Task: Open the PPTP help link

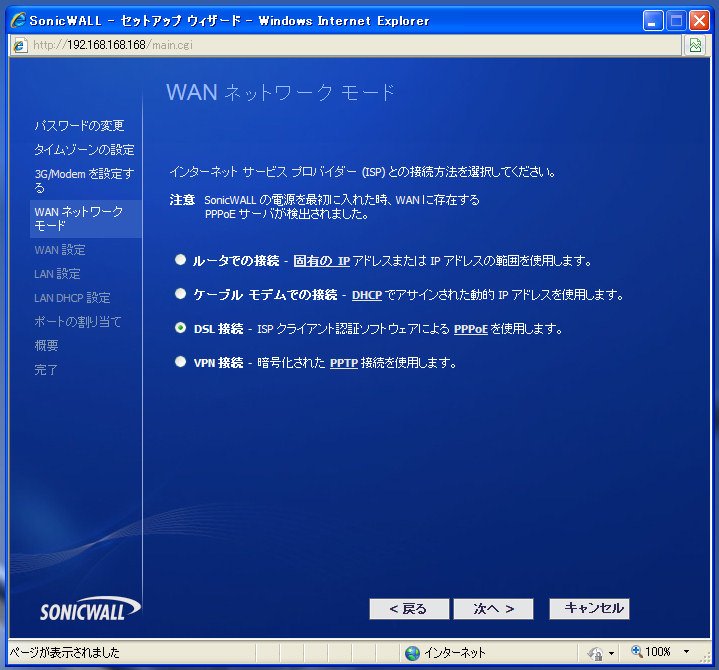Action: click(343, 363)
